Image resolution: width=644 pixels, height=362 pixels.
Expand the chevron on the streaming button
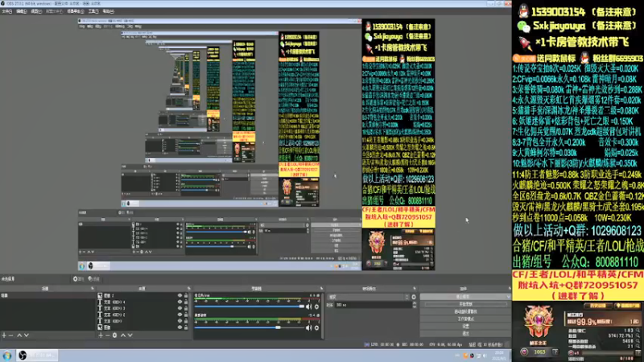point(509,297)
